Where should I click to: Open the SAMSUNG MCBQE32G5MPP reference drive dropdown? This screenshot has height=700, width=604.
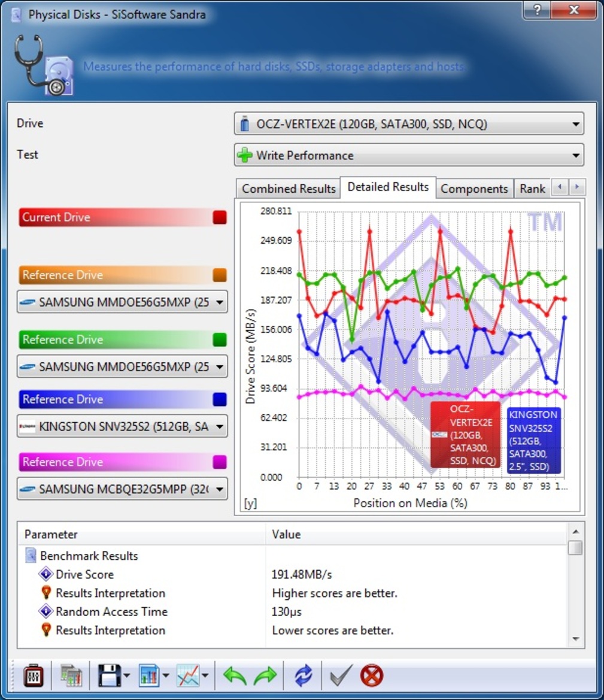point(122,489)
